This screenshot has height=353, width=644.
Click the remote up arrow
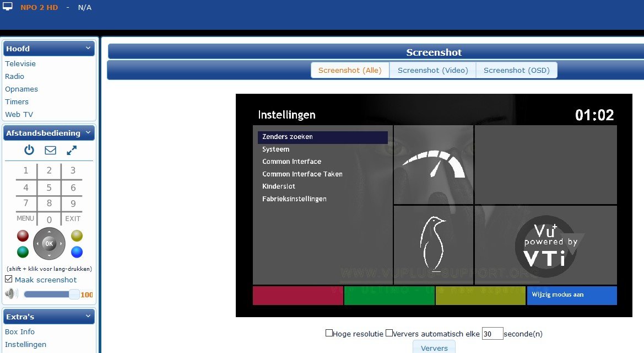pyautogui.click(x=49, y=232)
